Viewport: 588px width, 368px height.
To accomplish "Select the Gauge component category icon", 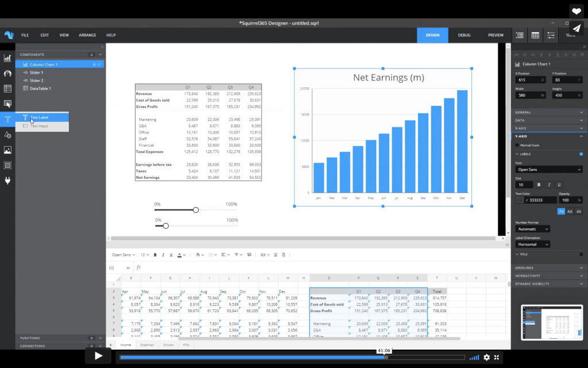I will click(9, 74).
